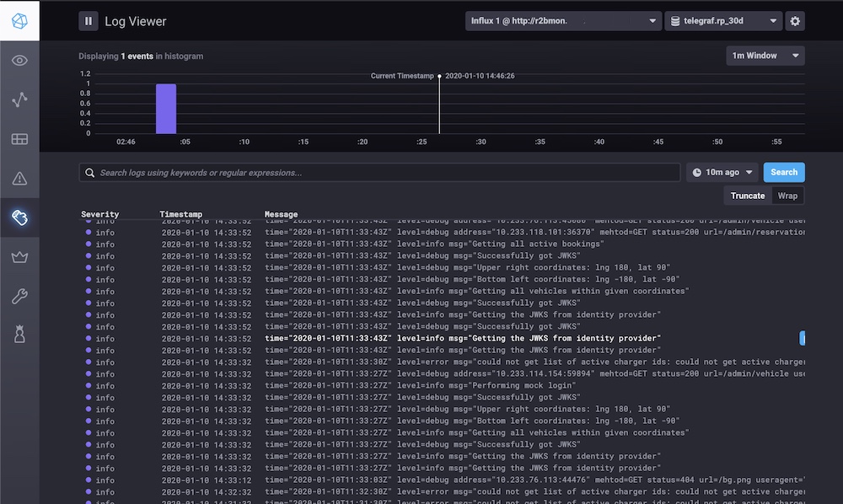This screenshot has height=504, width=843.
Task: Open the 1m Window dropdown
Action: click(765, 56)
